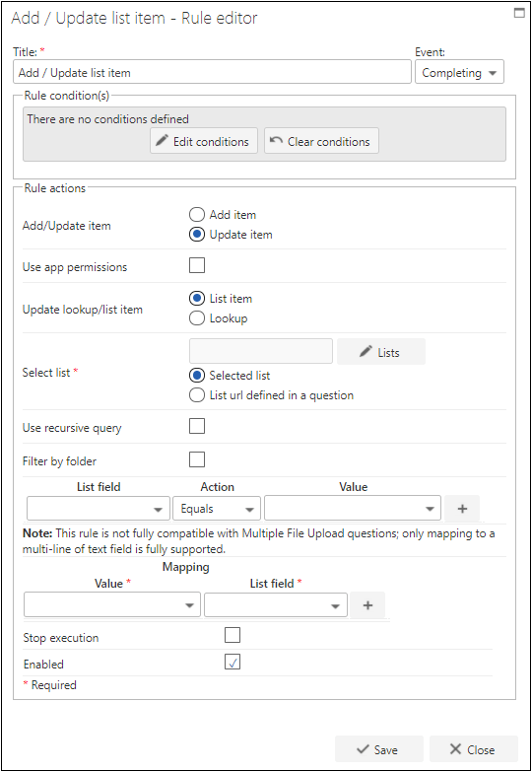The image size is (532, 772).
Task: Click the 'Rule actions' group label
Action: coord(54,188)
